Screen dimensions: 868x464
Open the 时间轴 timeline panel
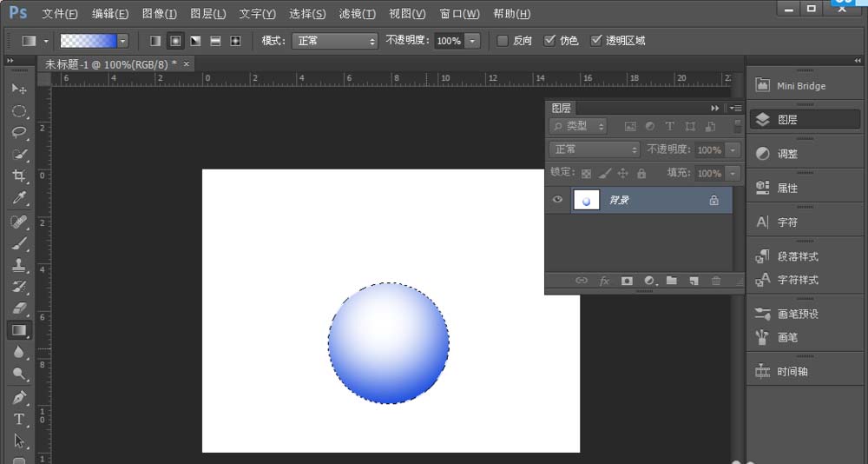pos(792,371)
